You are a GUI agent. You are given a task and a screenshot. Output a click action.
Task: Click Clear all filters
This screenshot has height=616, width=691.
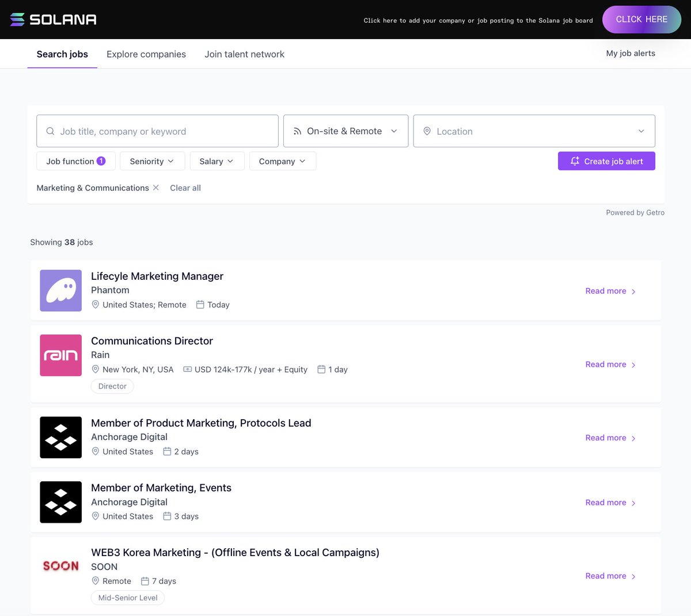pyautogui.click(x=185, y=188)
